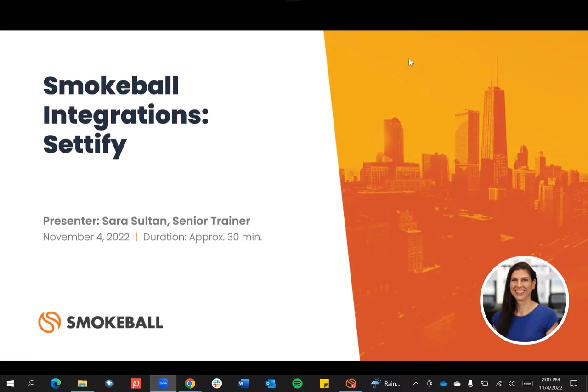Open Google Chrome
588x392 pixels.
click(x=190, y=383)
